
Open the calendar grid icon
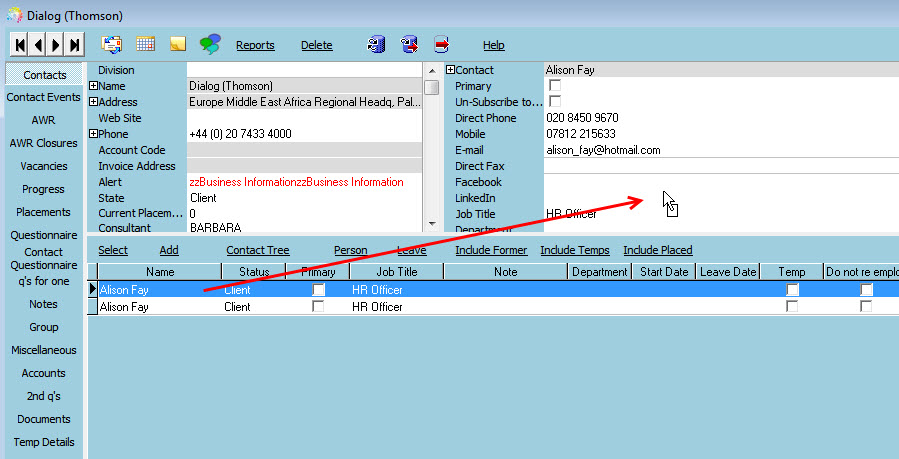coord(146,44)
